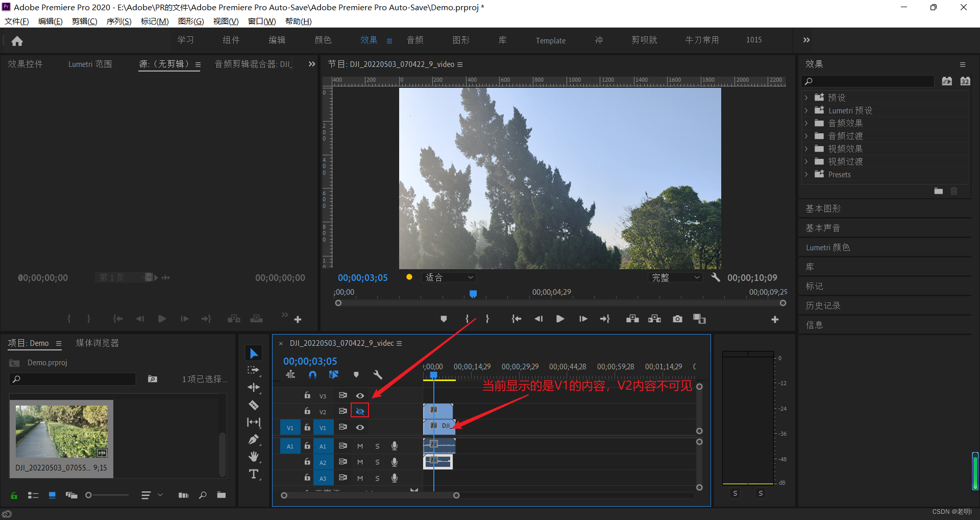This screenshot has height=520, width=980.
Task: Toggle V1 track output eye
Action: coord(360,428)
